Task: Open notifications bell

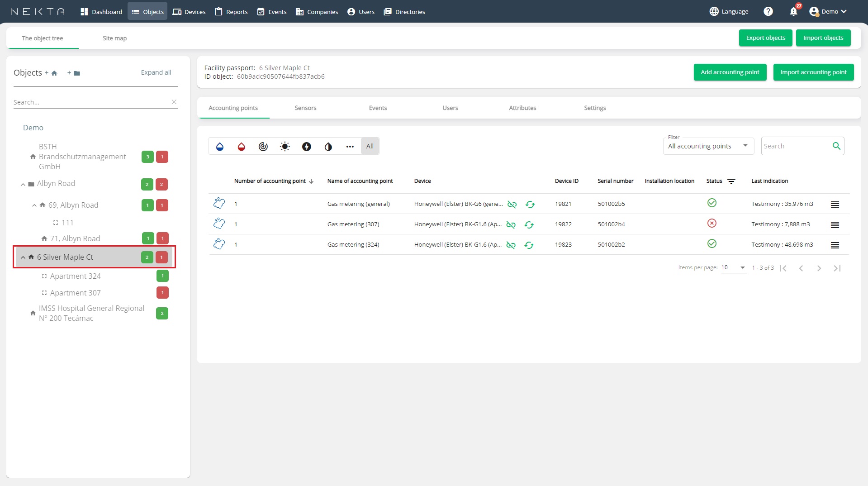Action: tap(793, 11)
